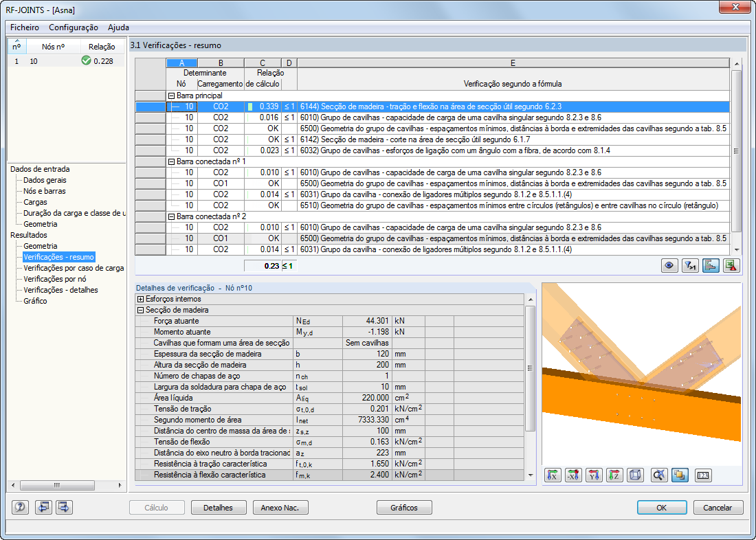Screen dimensions: 756x540
Task: Click the 3D joint preview image
Action: coord(642,374)
